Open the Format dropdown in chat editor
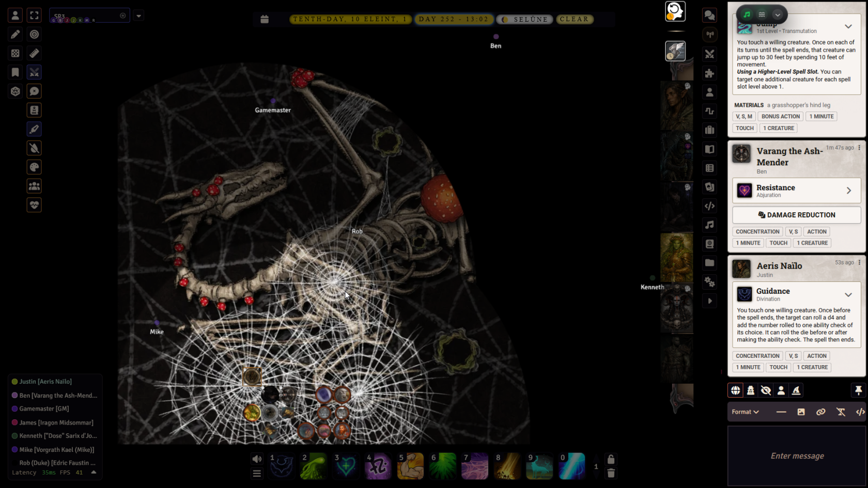 tap(745, 412)
